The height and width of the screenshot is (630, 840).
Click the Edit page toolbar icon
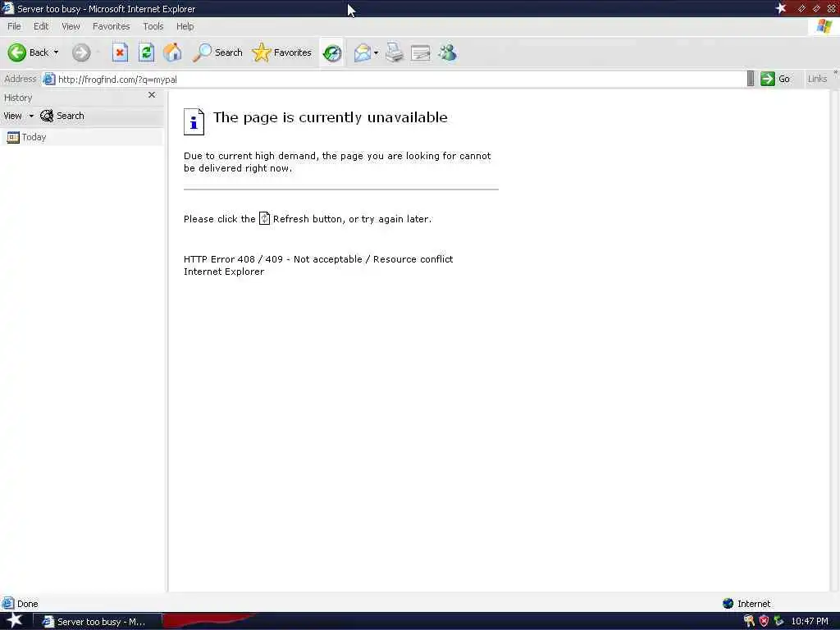(x=421, y=52)
